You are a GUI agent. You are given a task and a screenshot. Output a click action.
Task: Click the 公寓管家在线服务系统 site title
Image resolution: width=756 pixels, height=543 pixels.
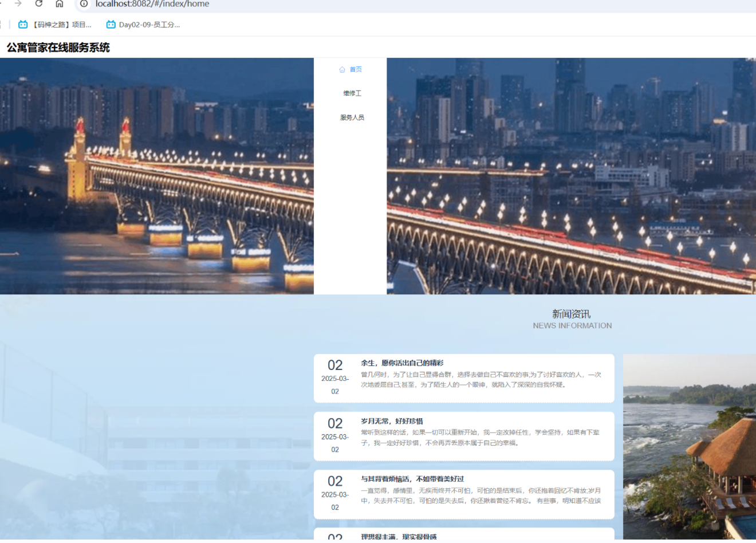click(58, 48)
